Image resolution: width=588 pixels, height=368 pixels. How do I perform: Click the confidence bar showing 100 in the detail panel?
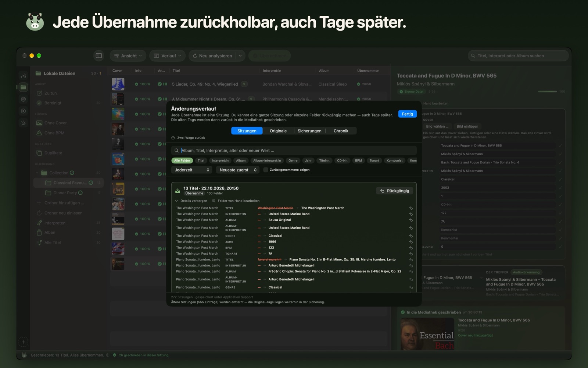pos(548,91)
